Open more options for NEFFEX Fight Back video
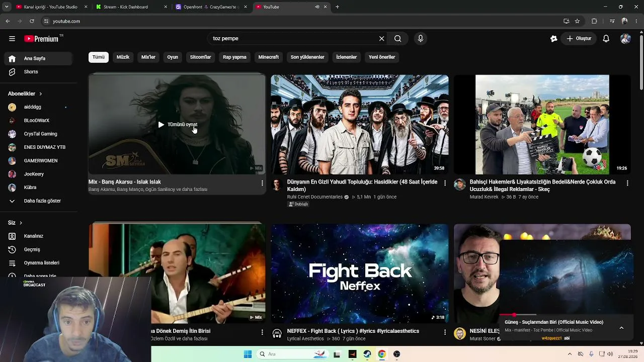This screenshot has width=644, height=362. click(445, 332)
